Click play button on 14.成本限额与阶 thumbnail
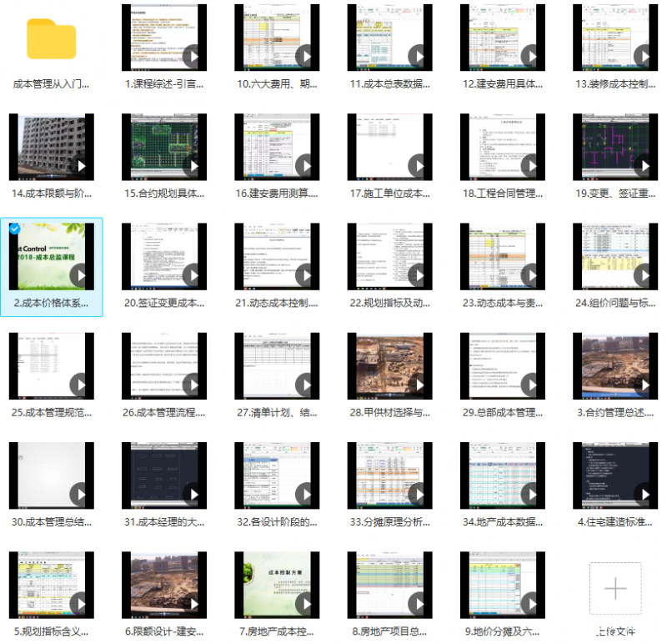This screenshot has height=644, width=667. tap(81, 166)
